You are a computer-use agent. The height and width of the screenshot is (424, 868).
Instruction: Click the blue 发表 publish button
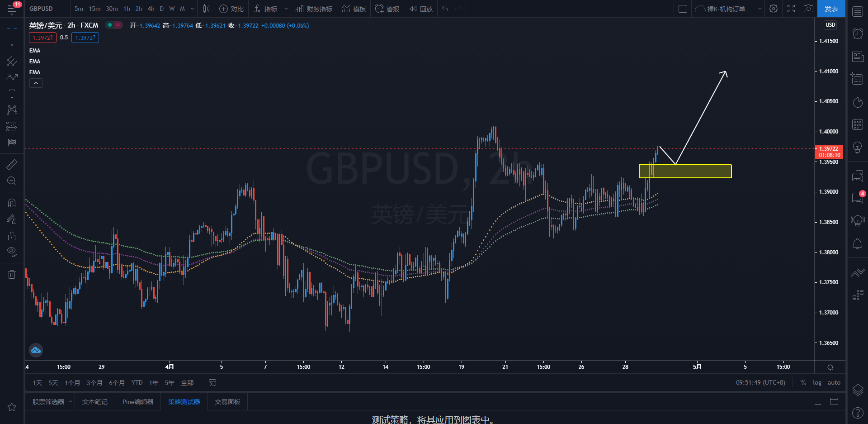(x=831, y=9)
